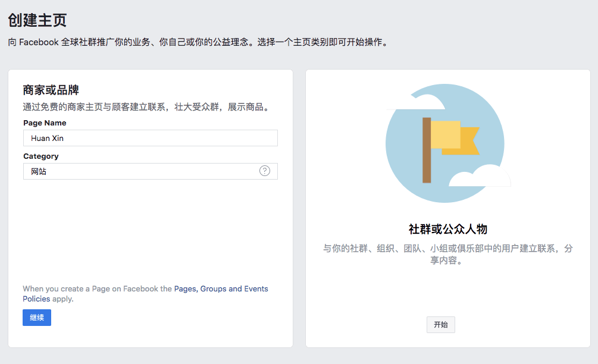Viewport: 598px width, 364px height.
Task: Click the "When you create a Page" notice text
Action: click(x=97, y=289)
